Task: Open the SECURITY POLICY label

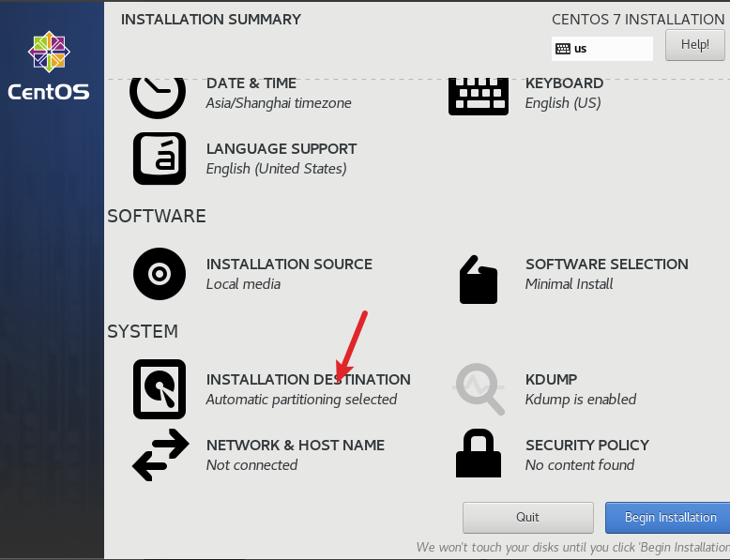Action: click(587, 446)
